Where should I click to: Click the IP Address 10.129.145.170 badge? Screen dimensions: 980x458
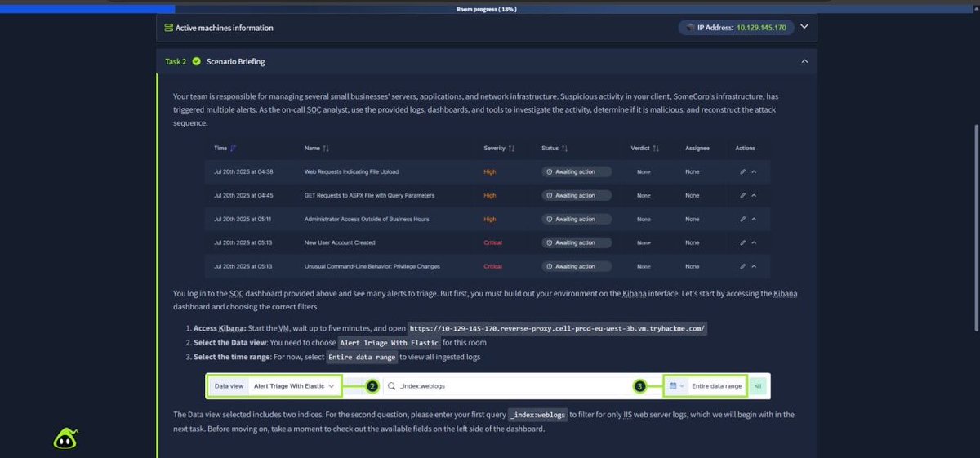[737, 28]
